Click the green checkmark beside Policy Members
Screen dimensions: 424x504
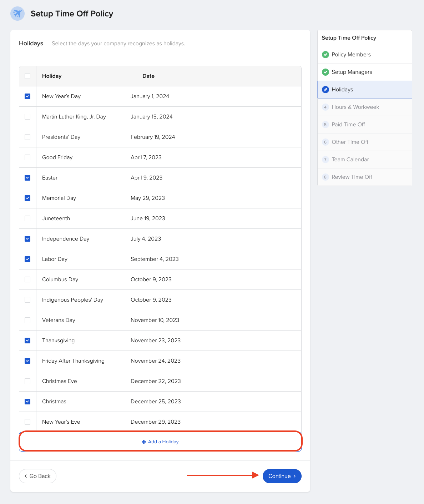325,55
